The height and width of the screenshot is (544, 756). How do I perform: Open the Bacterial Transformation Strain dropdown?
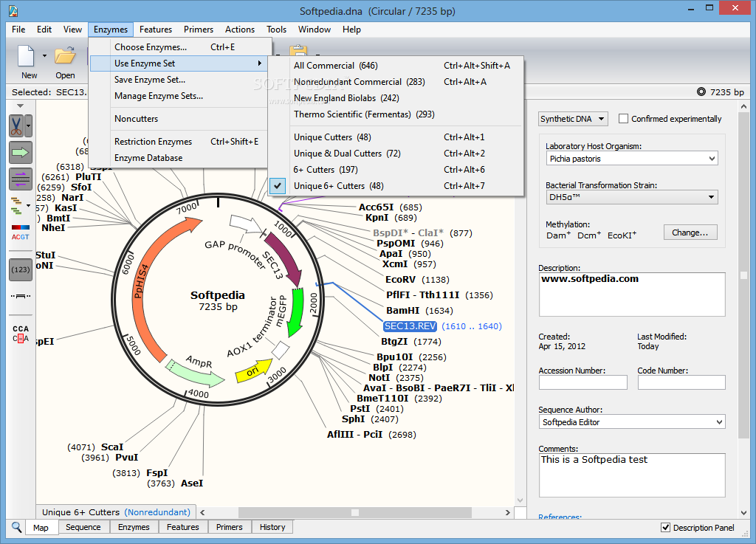pyautogui.click(x=632, y=197)
